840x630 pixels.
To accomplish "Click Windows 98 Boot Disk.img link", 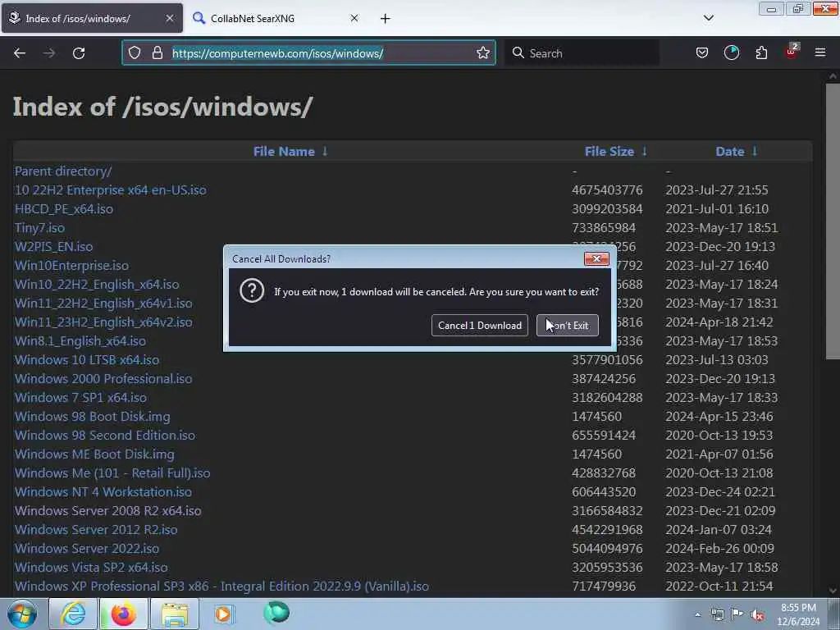I will (92, 416).
